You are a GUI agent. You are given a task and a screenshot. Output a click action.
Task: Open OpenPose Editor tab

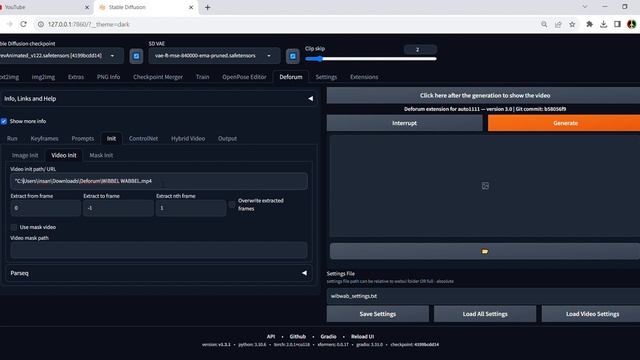pyautogui.click(x=244, y=77)
